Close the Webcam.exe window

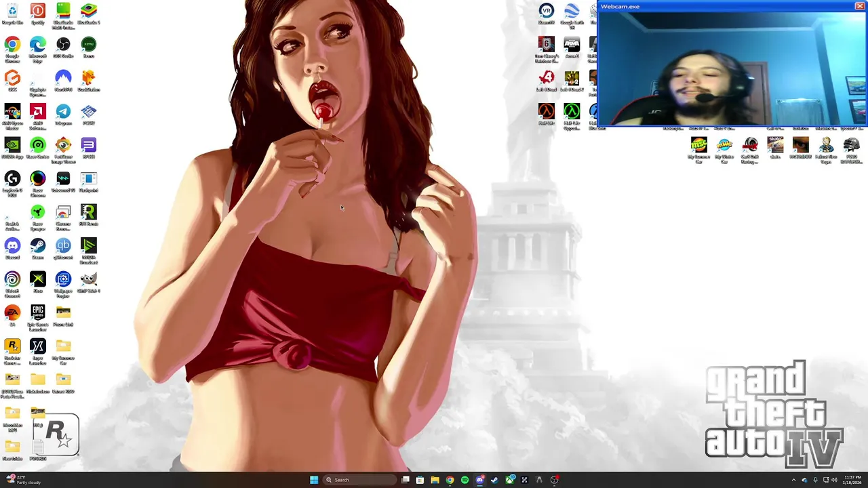click(x=859, y=6)
